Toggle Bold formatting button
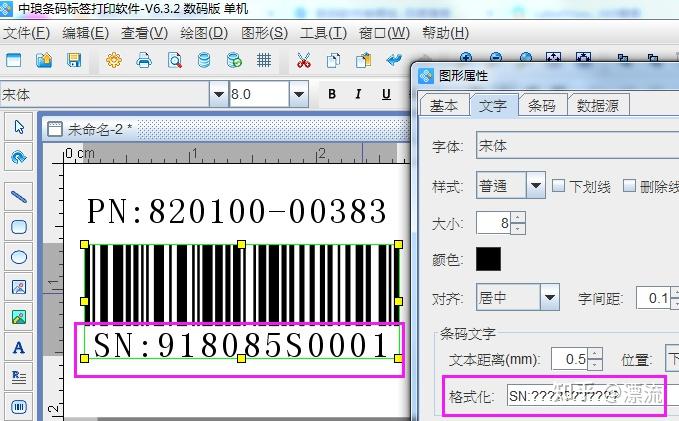679x421 pixels. click(332, 94)
